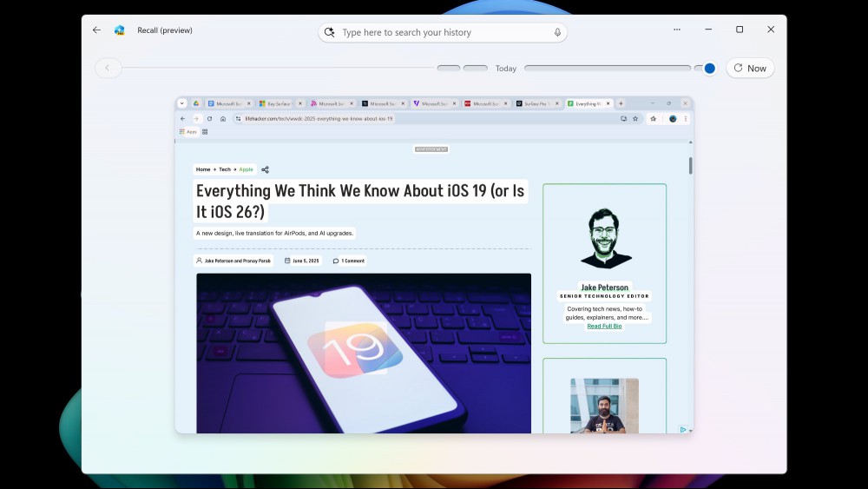868x489 pixels.
Task: Click browser forward arrow in snapshot
Action: (x=196, y=118)
